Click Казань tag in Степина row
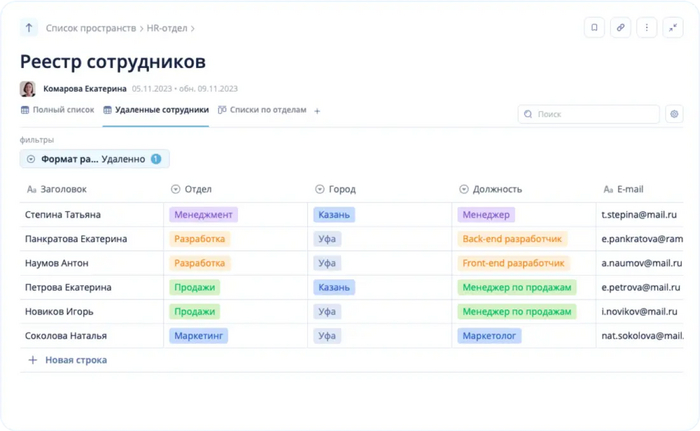This screenshot has width=700, height=431. (x=334, y=215)
